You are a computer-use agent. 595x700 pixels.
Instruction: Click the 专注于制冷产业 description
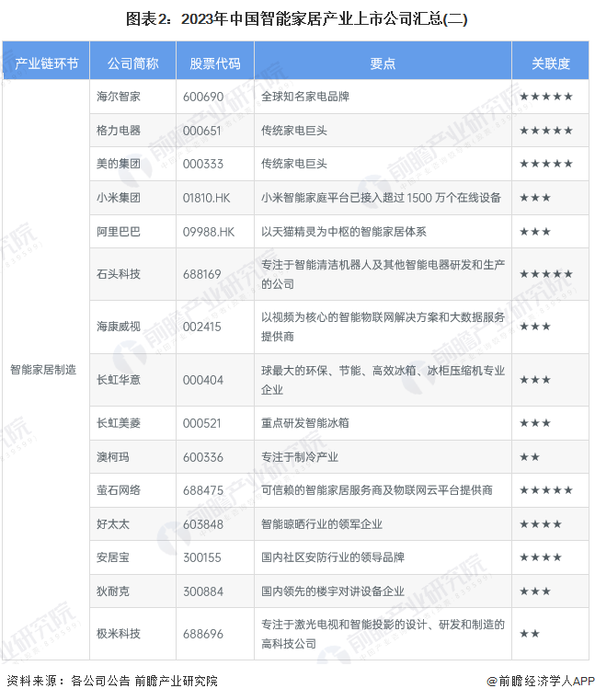click(x=300, y=457)
